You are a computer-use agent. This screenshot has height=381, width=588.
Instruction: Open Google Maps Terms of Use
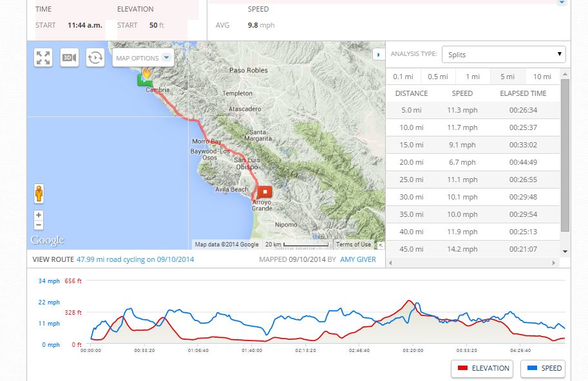click(x=353, y=245)
